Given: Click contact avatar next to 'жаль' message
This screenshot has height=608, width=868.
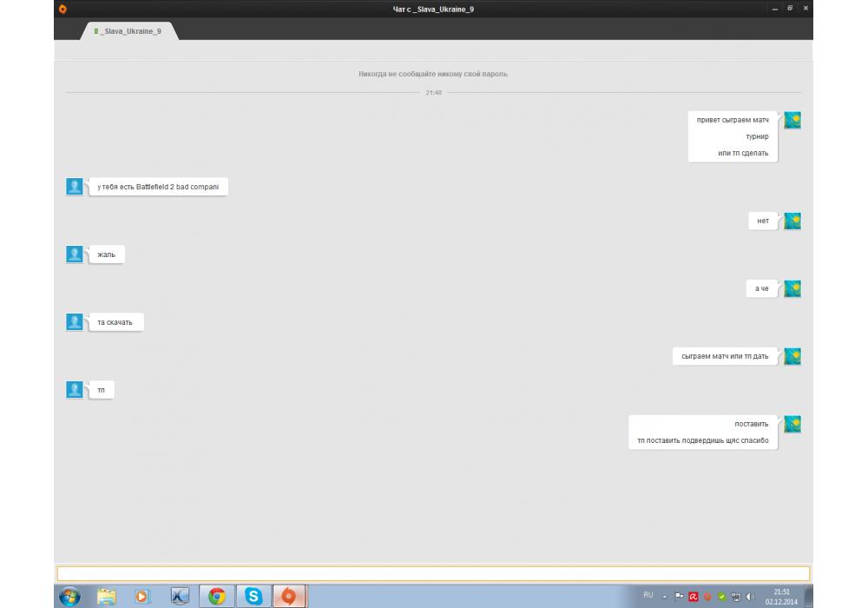Looking at the screenshot, I should (x=75, y=254).
